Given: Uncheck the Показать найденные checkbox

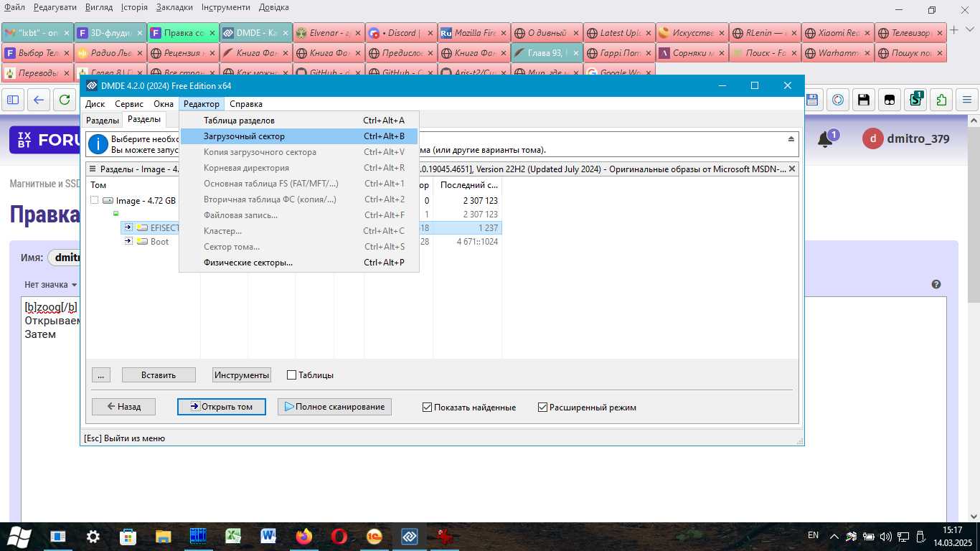Looking at the screenshot, I should pyautogui.click(x=428, y=408).
